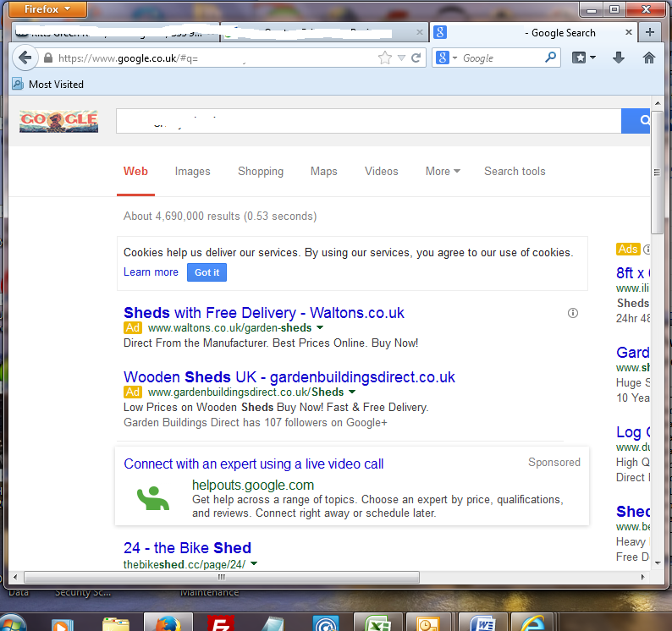Open the Log sidebar ad link
This screenshot has width=672, height=631.
pyautogui.click(x=633, y=432)
